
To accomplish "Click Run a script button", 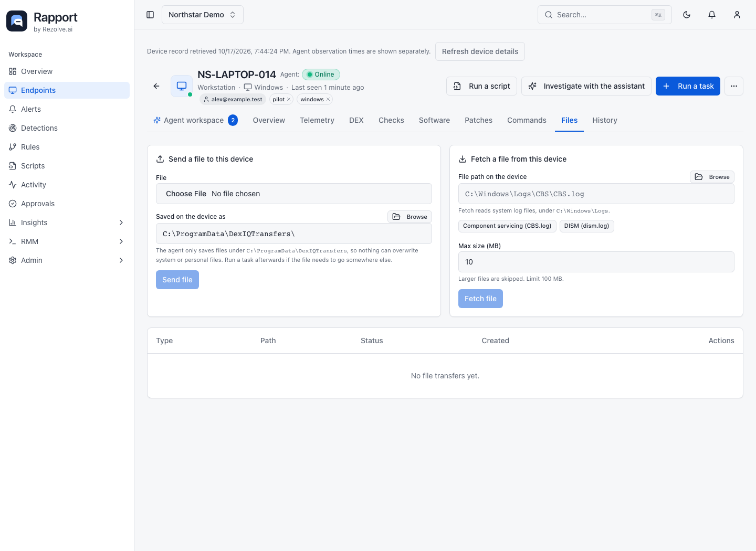I will click(482, 86).
